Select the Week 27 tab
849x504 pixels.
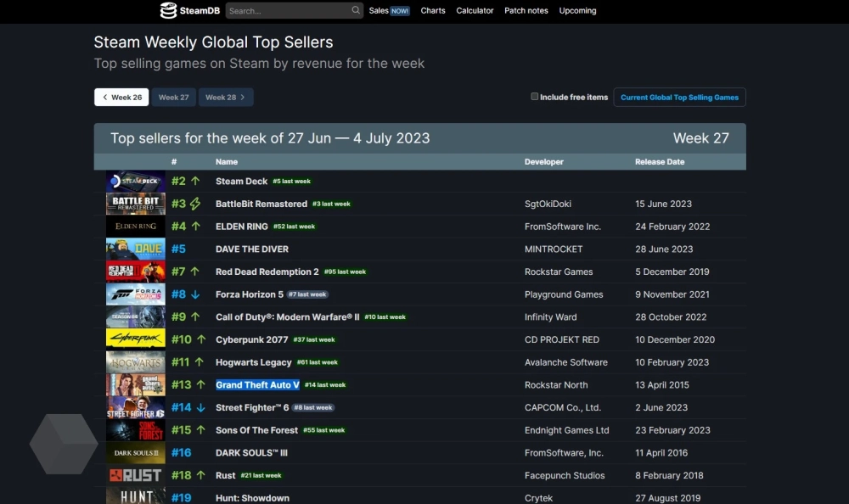pyautogui.click(x=173, y=98)
